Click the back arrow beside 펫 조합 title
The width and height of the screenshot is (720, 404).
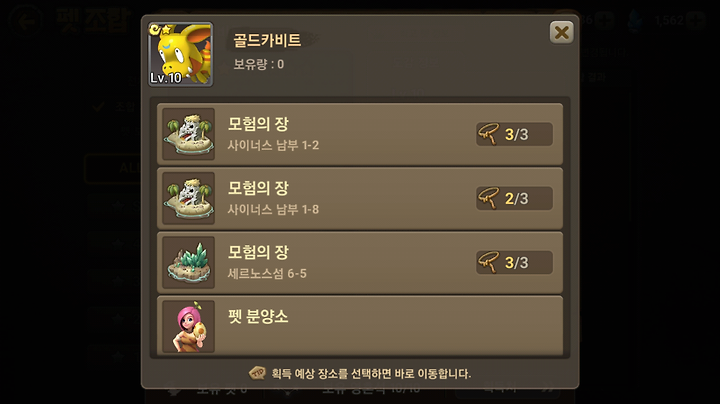pyautogui.click(x=26, y=20)
